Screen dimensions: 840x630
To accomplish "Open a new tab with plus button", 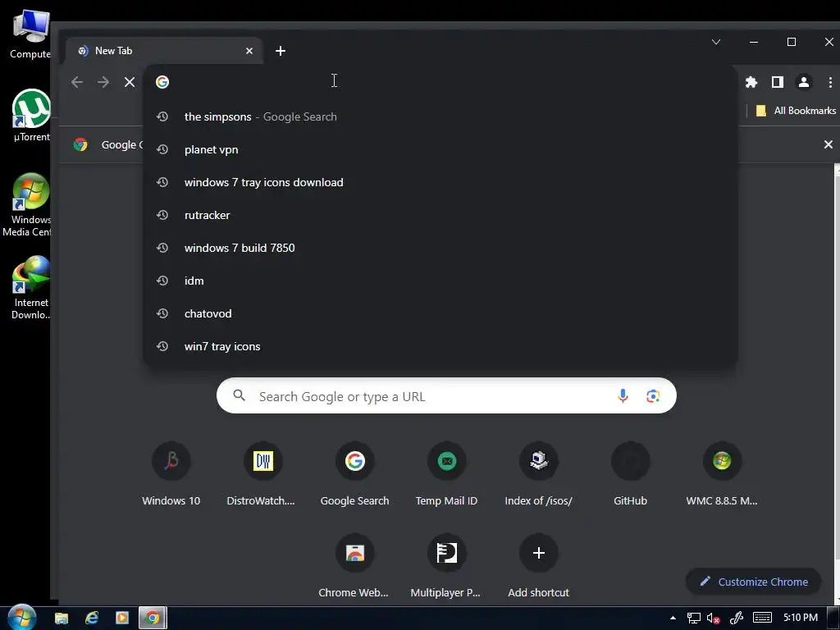I will coord(281,51).
